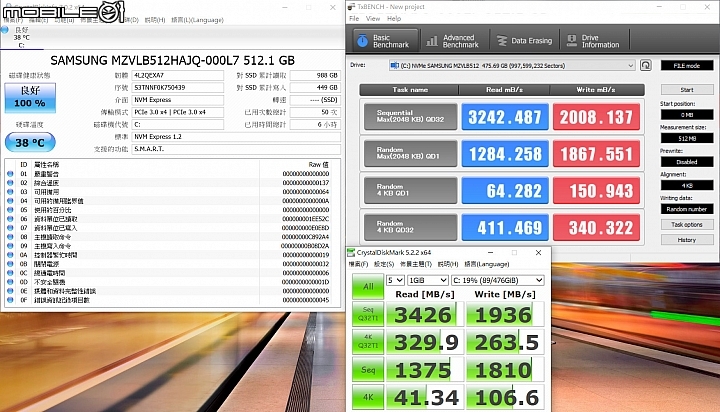Viewport: 720px width, 412px height.
Task: Change the Prewrite Disabled selector
Action: [687, 162]
